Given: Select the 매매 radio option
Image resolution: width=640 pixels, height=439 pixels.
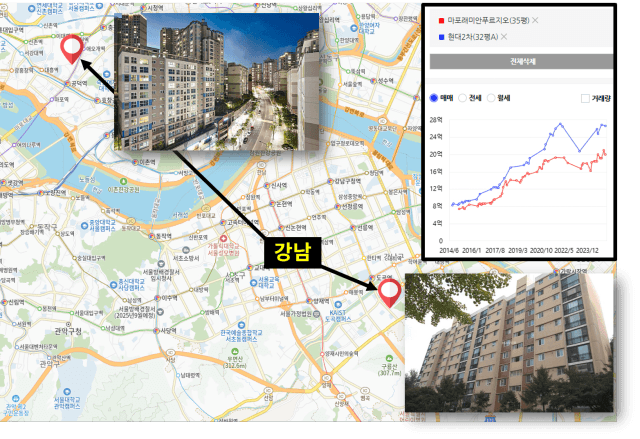Looking at the screenshot, I should click(434, 98).
